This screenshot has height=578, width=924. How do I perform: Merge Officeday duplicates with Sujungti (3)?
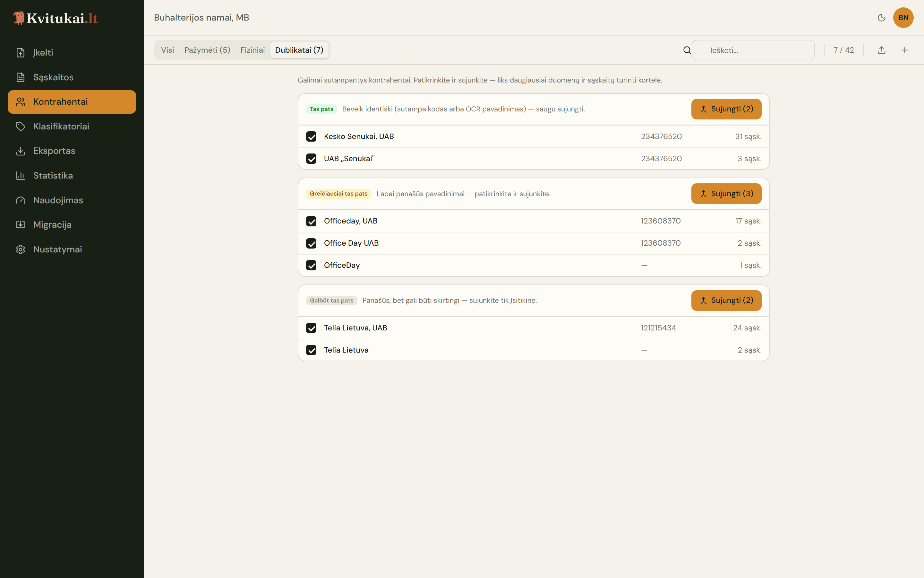click(x=726, y=194)
